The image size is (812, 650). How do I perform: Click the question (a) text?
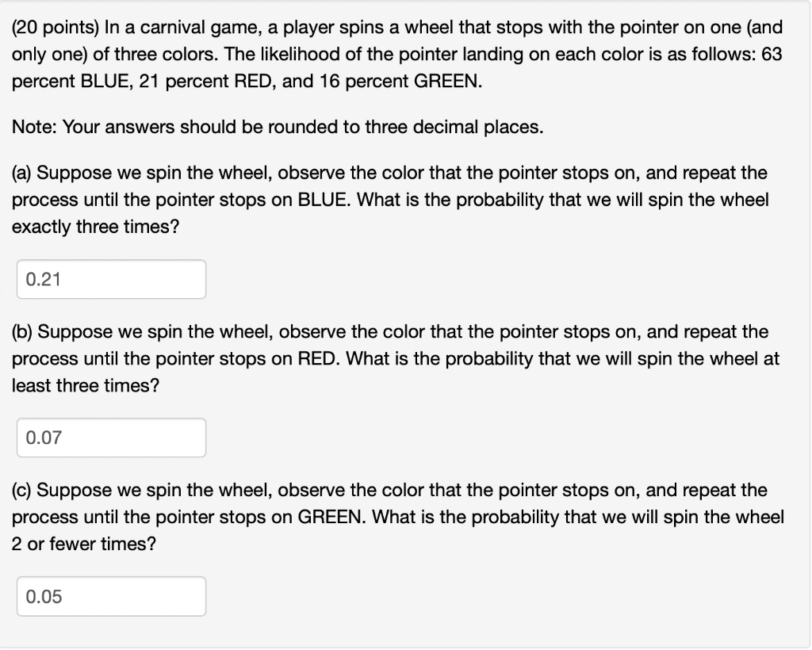coord(389,200)
